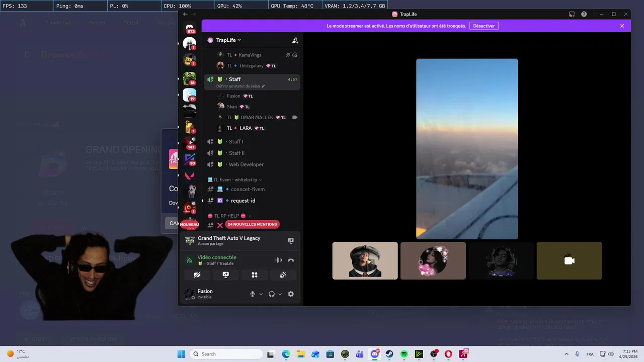This screenshot has height=362, width=644.
Task: Open the Valorant server icon in sidebar
Action: [x=190, y=175]
